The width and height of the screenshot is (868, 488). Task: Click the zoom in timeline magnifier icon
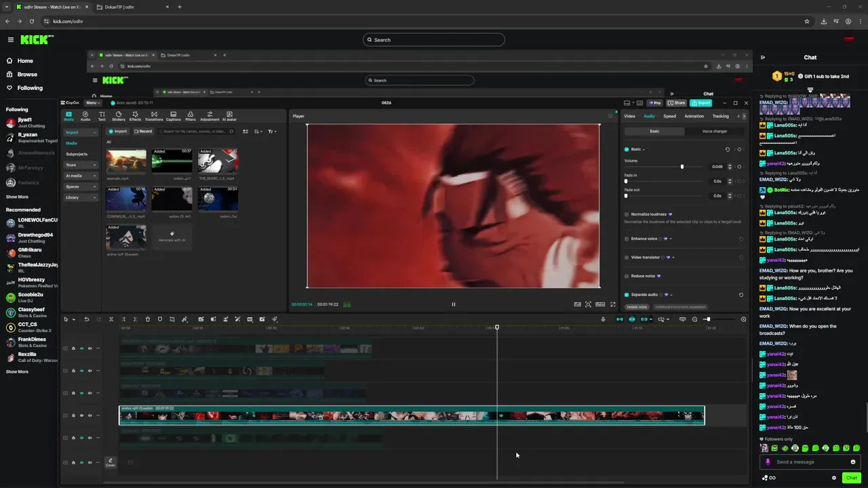[743, 319]
